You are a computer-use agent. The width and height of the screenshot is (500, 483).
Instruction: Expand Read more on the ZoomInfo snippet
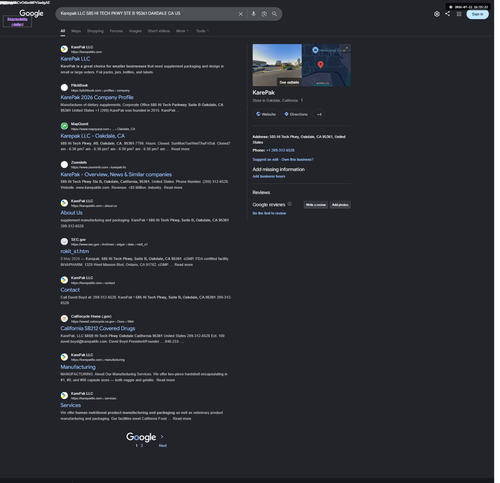(x=173, y=188)
